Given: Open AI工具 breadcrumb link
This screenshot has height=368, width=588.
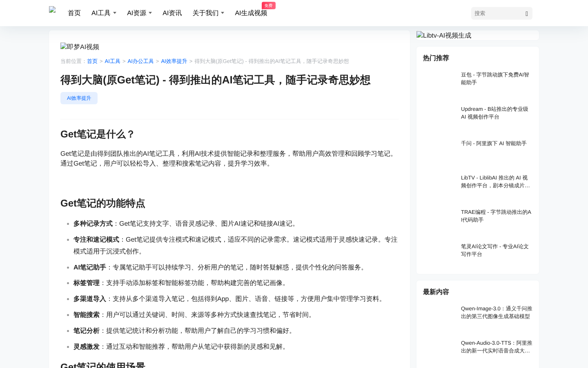Looking at the screenshot, I should pyautogui.click(x=112, y=61).
